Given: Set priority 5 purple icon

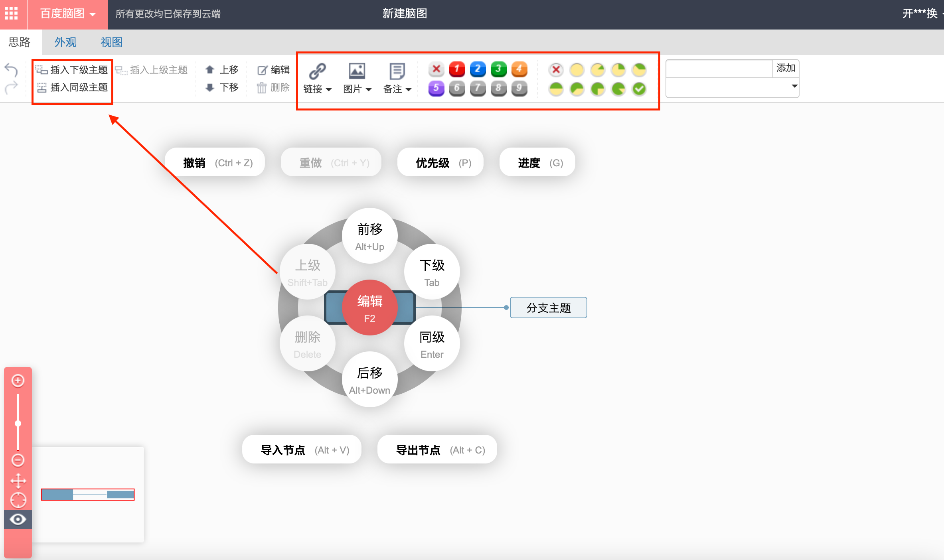Looking at the screenshot, I should (436, 89).
